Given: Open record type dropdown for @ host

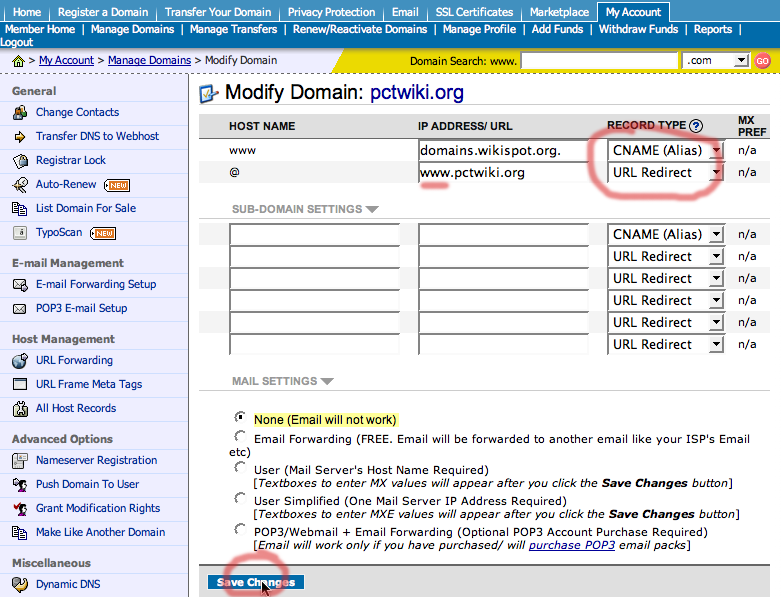Looking at the screenshot, I should (716, 172).
